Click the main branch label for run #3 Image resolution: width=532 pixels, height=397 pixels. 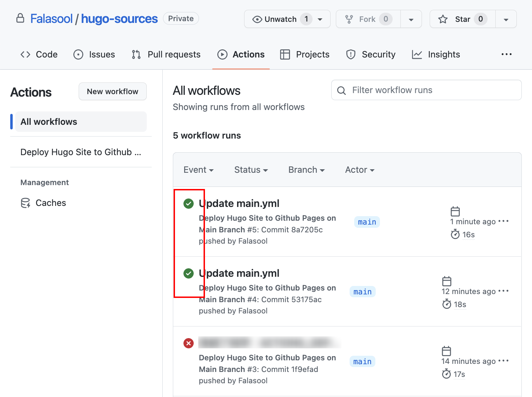(362, 361)
